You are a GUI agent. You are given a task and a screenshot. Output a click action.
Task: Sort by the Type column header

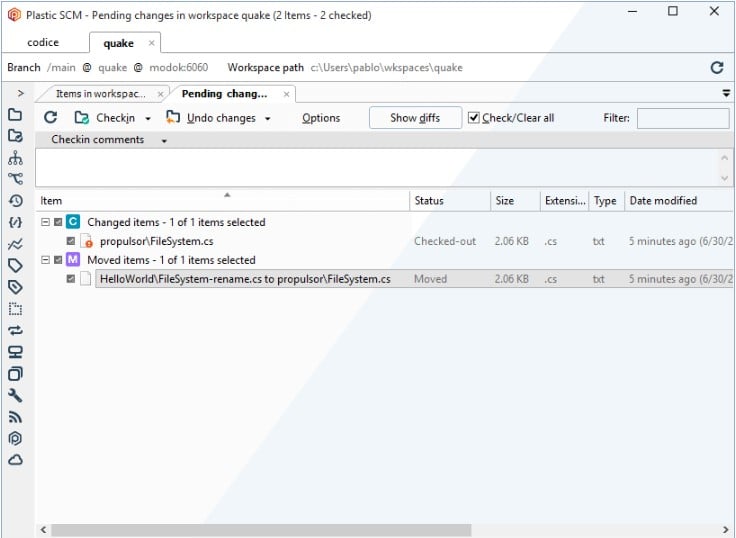[606, 201]
